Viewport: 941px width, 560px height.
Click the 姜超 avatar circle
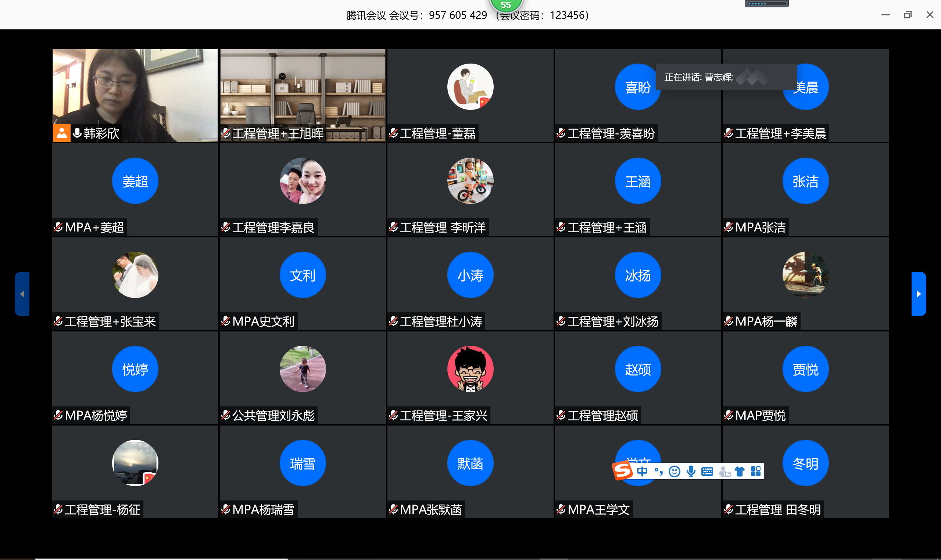[x=135, y=181]
